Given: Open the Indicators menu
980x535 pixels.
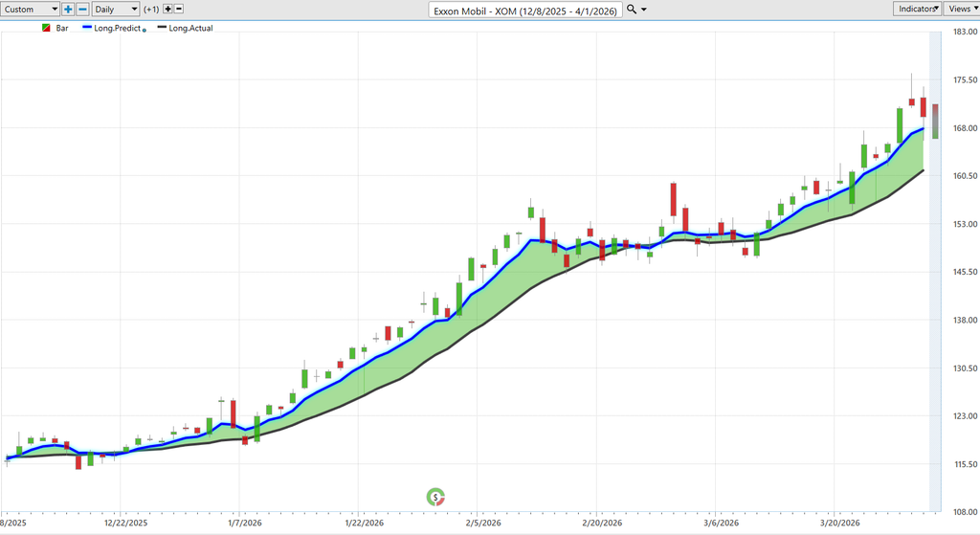Looking at the screenshot, I should pyautogui.click(x=916, y=9).
